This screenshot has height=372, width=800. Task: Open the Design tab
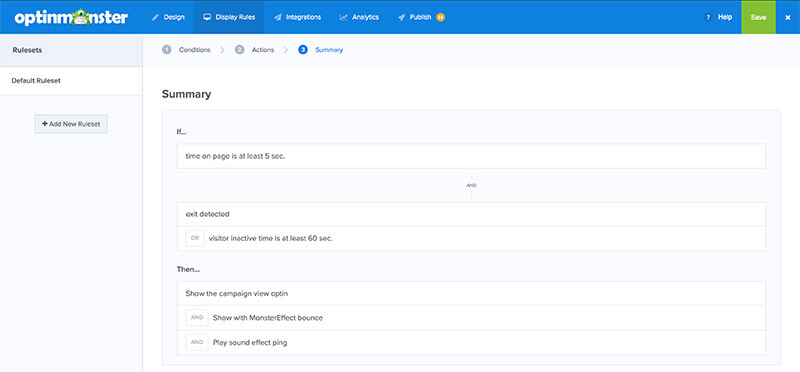[x=168, y=17]
